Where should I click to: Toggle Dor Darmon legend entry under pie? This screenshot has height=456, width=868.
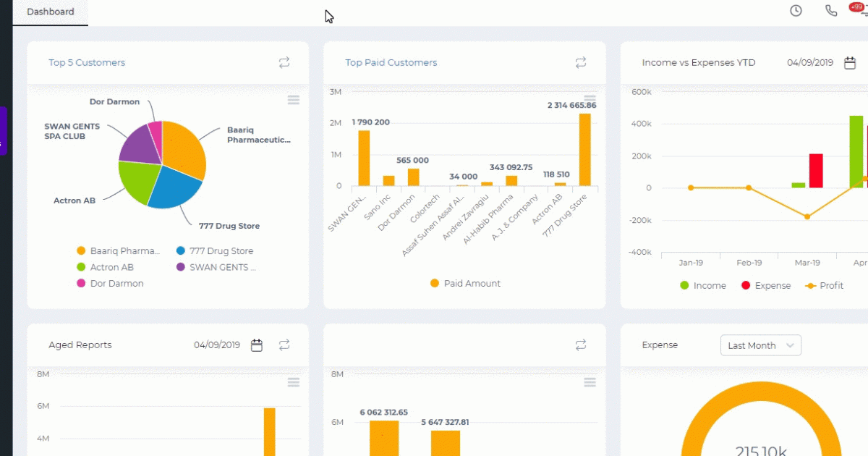[110, 284]
